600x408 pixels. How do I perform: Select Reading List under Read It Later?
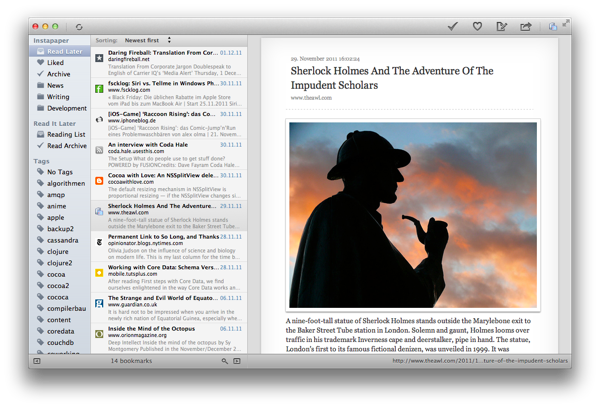(60, 134)
